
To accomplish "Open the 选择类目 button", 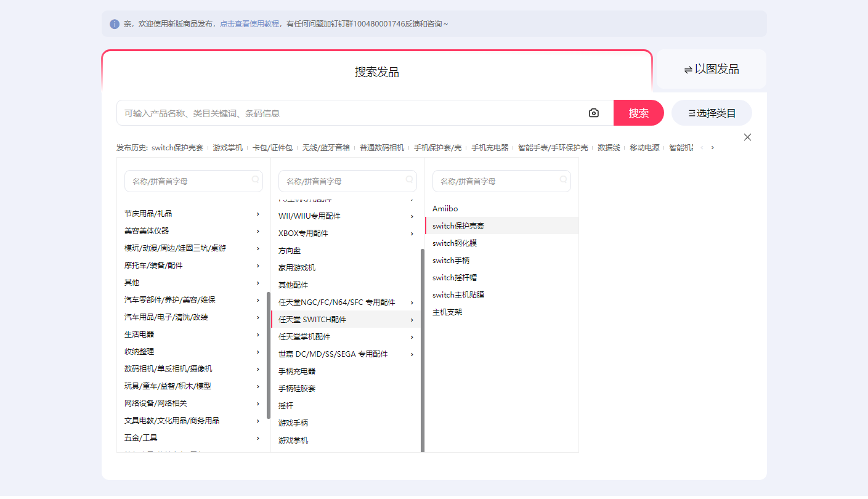I will (712, 113).
